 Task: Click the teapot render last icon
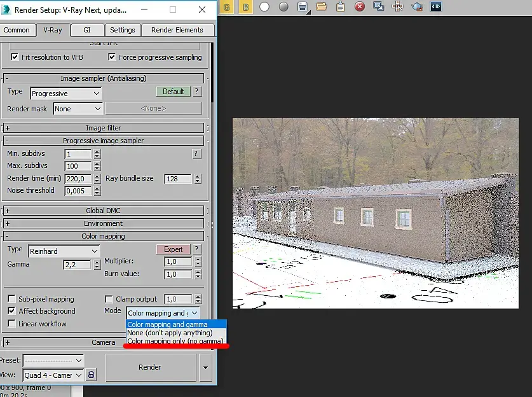(x=417, y=7)
